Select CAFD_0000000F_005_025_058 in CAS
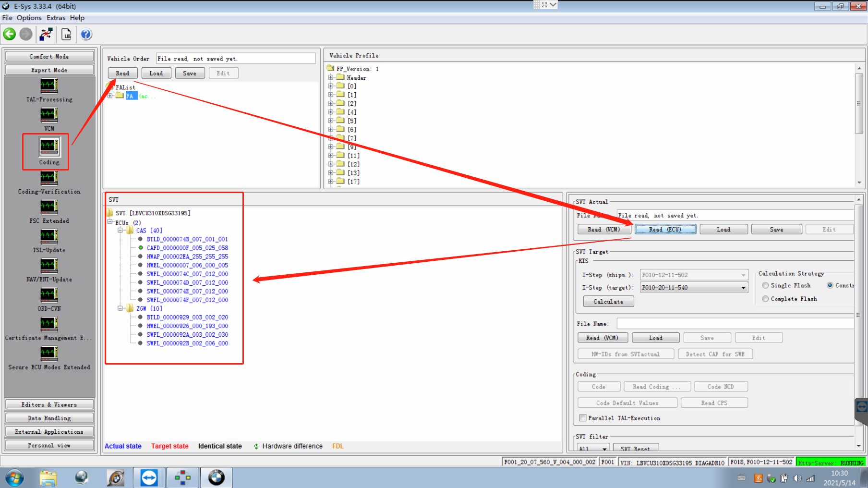The height and width of the screenshot is (488, 868). click(187, 248)
